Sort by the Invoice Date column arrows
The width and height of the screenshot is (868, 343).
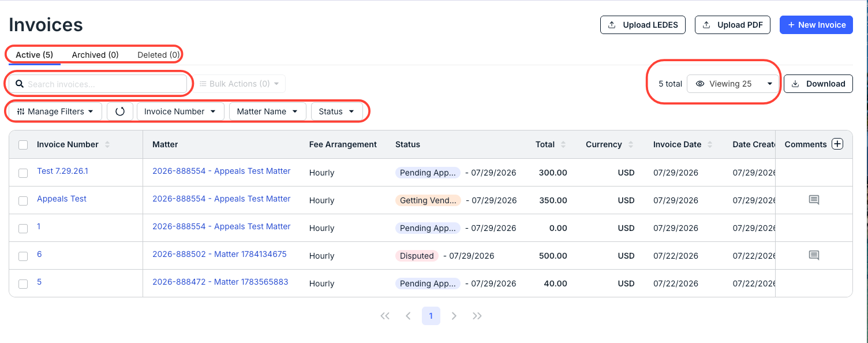710,144
